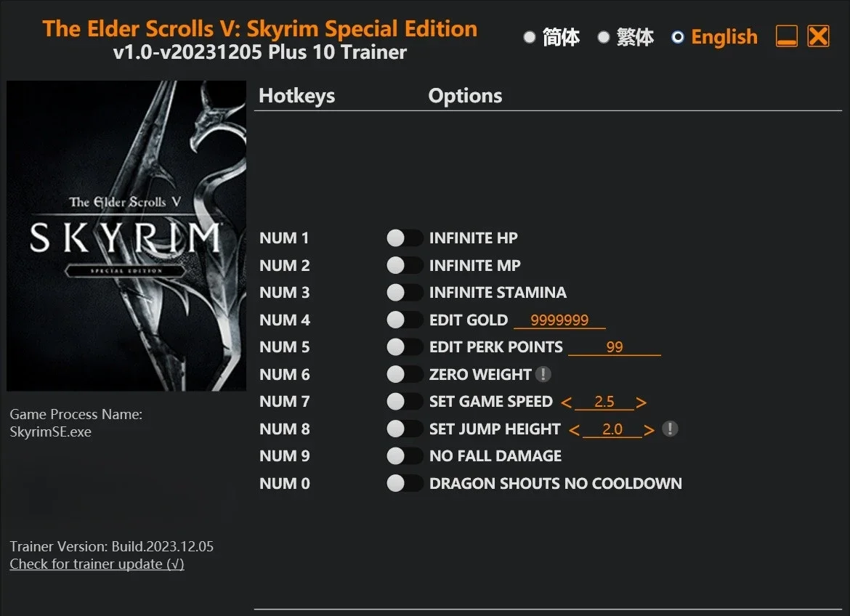Click Check for trainer update link
This screenshot has height=616, width=850.
point(97,564)
